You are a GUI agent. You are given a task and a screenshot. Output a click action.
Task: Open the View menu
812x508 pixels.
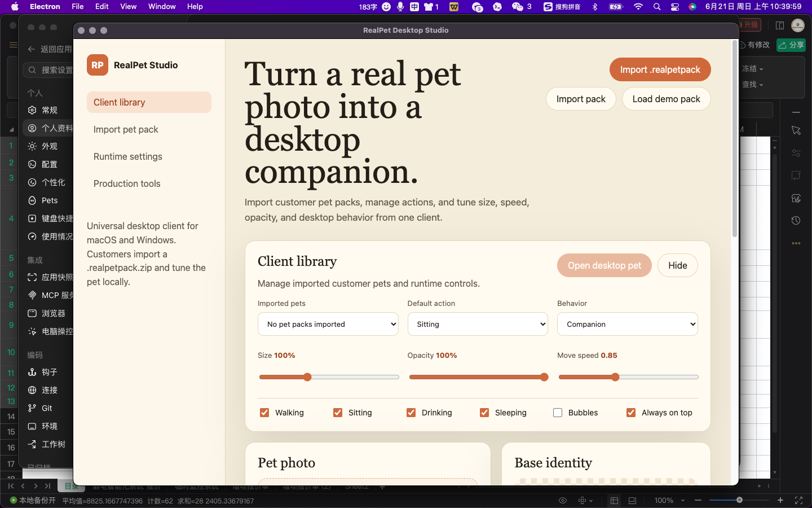(x=129, y=7)
